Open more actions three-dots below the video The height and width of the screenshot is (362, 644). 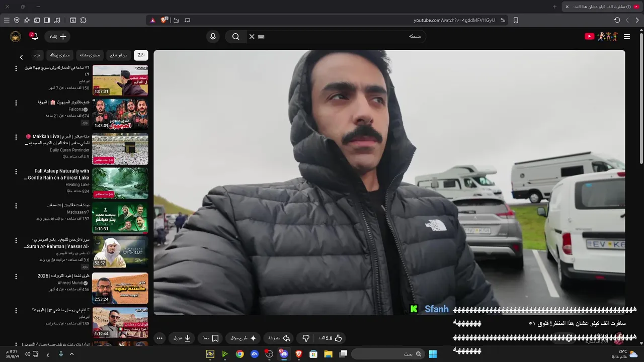pyautogui.click(x=159, y=338)
